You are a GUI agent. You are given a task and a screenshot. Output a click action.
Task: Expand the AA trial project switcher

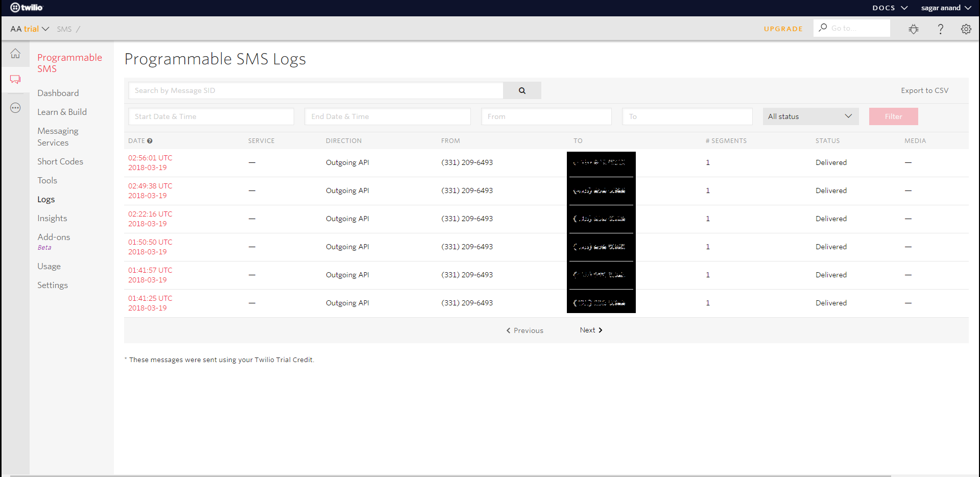coord(30,29)
